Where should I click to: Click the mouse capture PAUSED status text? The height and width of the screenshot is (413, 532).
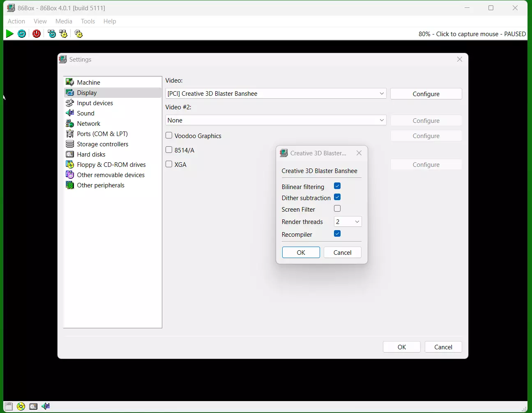(472, 34)
